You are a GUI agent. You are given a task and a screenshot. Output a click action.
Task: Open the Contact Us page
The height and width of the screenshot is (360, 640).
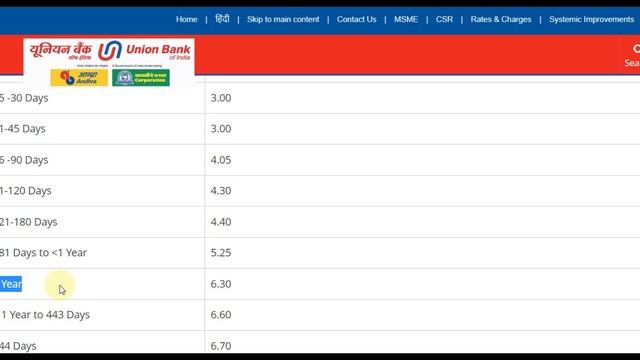tap(356, 19)
